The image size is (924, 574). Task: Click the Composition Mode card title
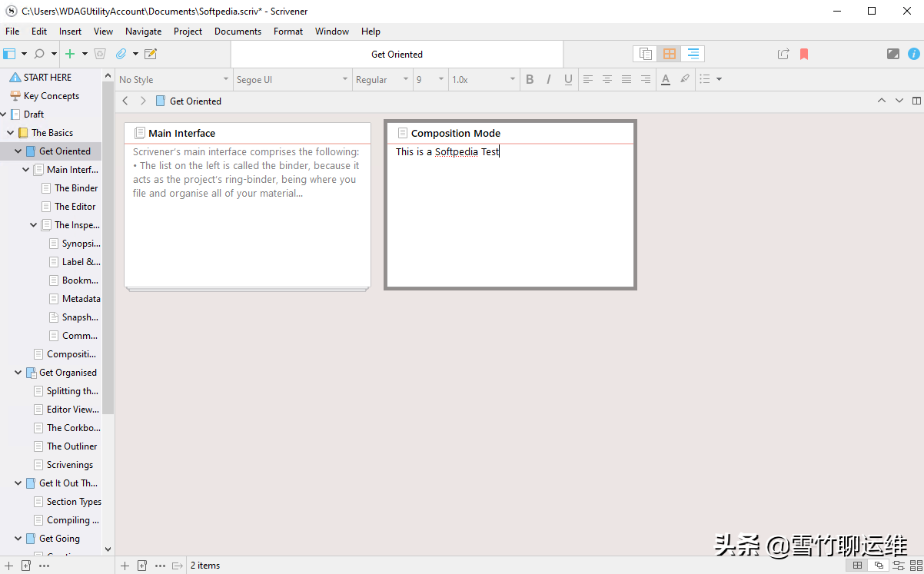coord(456,133)
